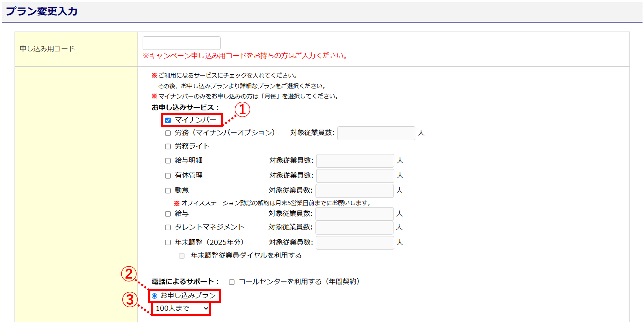Click the オフィスステーション勤怠の解約 notice text
Image resolution: width=644 pixels, height=322 pixels.
click(x=273, y=203)
